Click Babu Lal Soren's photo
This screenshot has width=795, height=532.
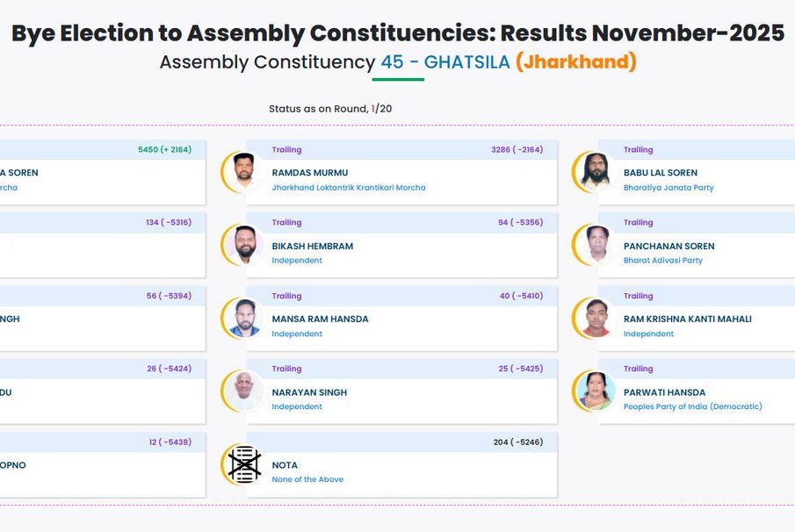click(595, 172)
